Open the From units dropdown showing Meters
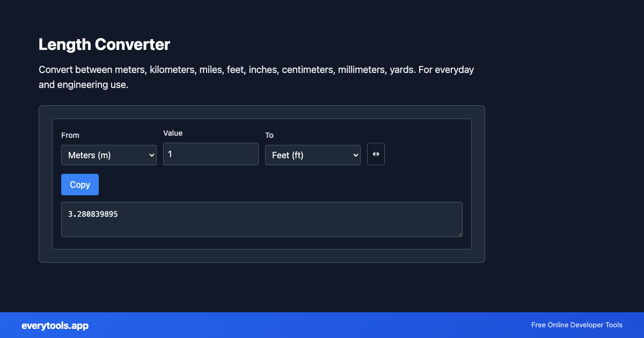 click(x=108, y=155)
